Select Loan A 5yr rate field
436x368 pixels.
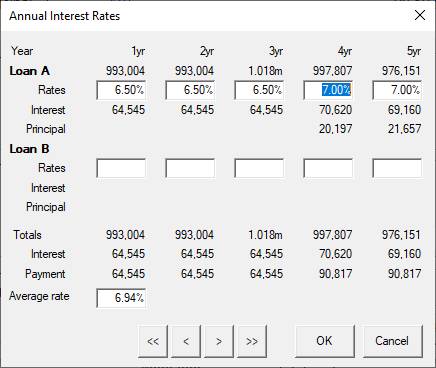[397, 90]
